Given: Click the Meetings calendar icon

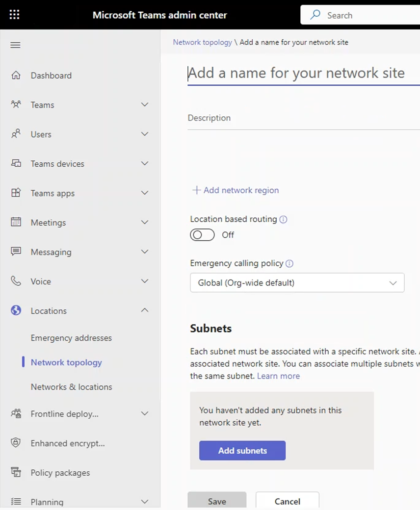Looking at the screenshot, I should pyautogui.click(x=16, y=222).
